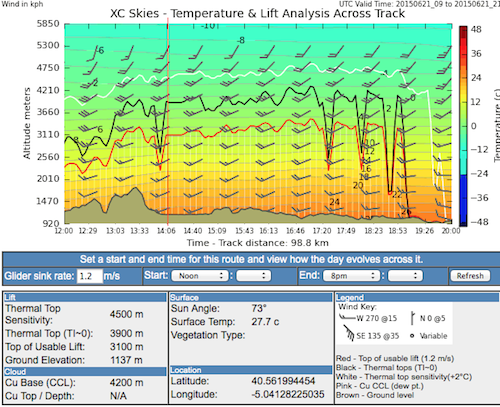Screen dimensions: 500x407
Task: Click the Cu Top / Depth value N/A
Action: tap(118, 396)
